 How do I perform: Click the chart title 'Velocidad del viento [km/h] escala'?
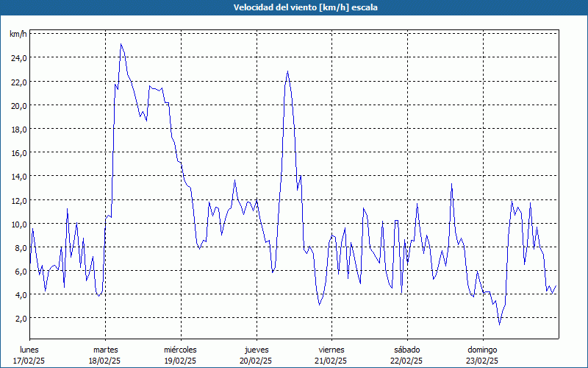tap(305, 7)
